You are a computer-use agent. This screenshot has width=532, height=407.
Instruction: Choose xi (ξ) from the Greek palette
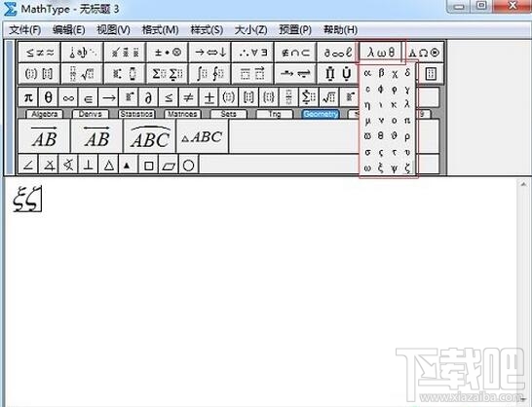coord(380,167)
